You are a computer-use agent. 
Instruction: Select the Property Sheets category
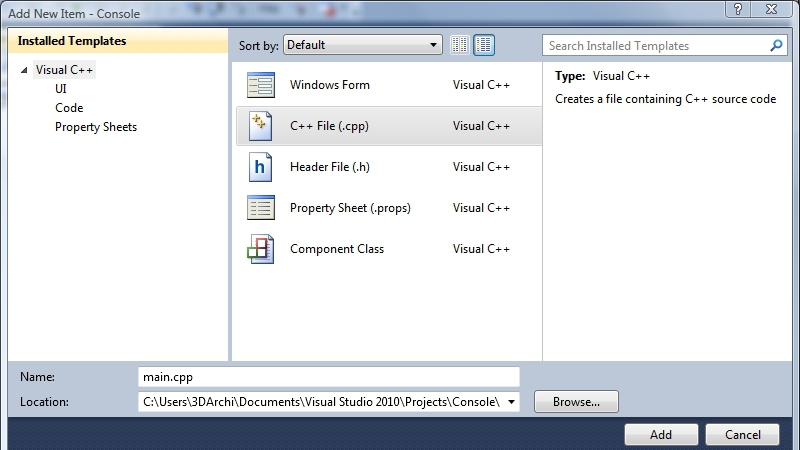tap(96, 127)
